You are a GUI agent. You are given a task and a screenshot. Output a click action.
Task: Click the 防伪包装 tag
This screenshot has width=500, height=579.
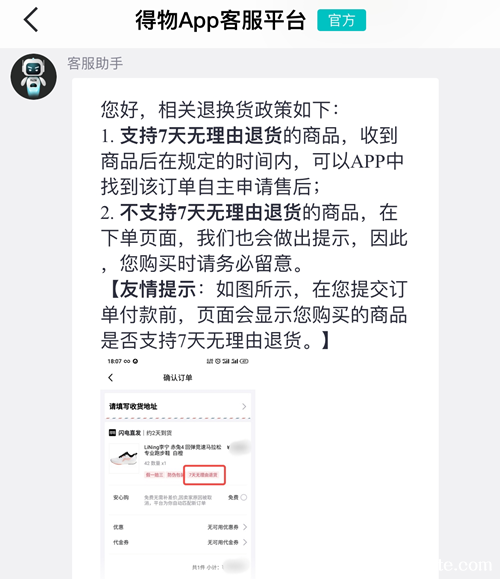click(175, 474)
